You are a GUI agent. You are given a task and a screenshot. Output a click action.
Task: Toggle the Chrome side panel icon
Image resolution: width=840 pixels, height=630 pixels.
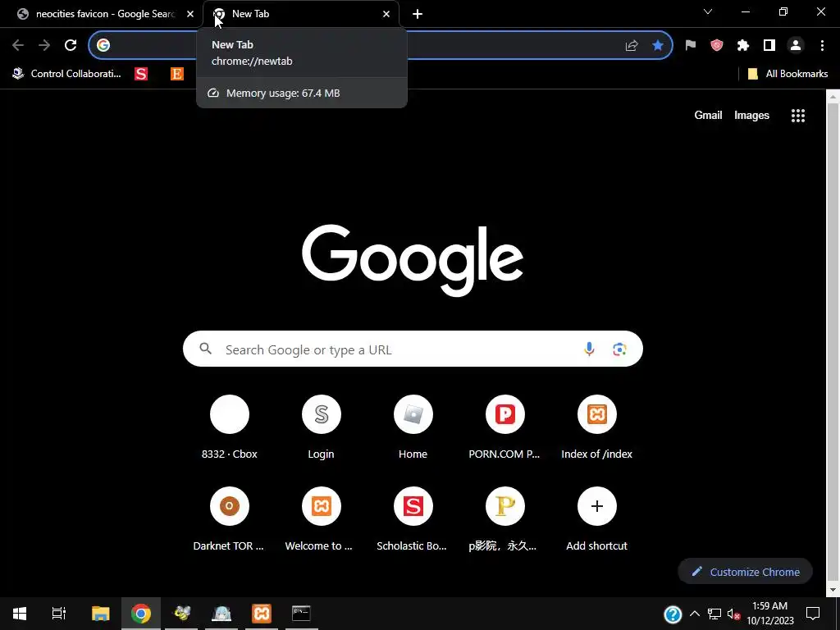(769, 46)
